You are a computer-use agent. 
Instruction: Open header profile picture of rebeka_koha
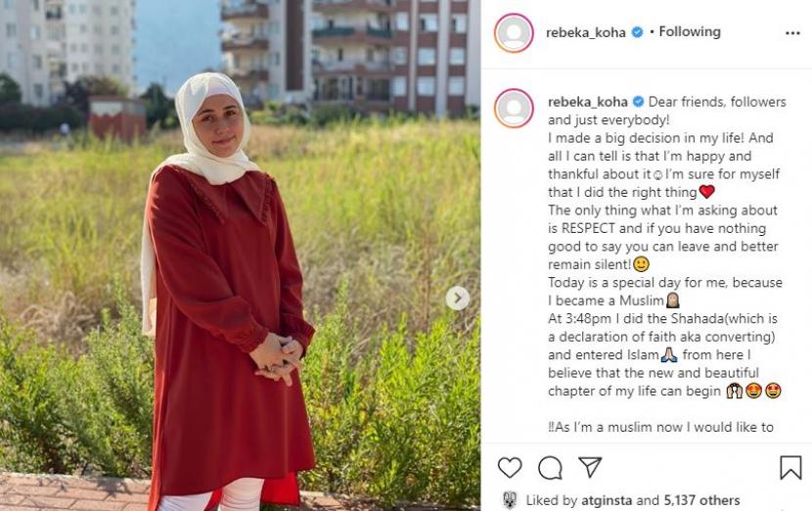(x=514, y=32)
